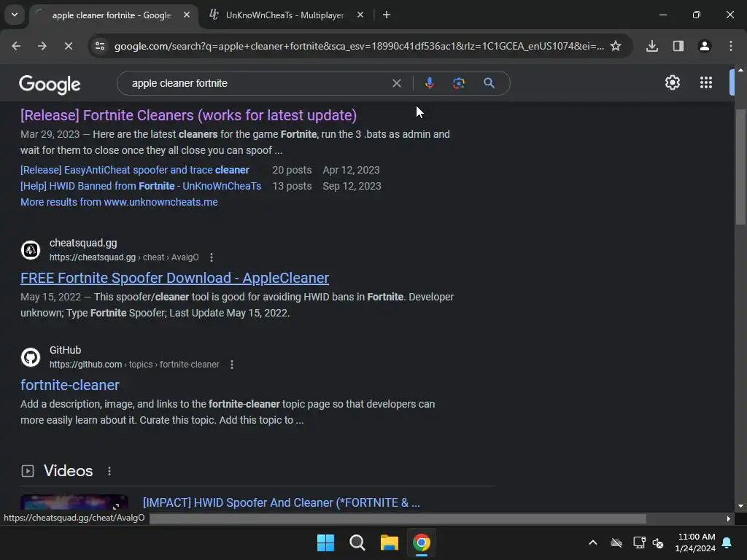747x560 pixels.
Task: Open a new browser tab
Action: [387, 15]
